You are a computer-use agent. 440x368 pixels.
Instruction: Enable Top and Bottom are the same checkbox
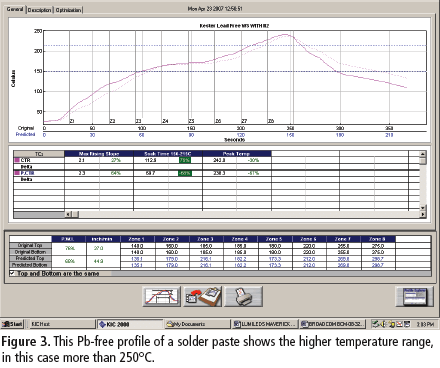tap(12, 273)
